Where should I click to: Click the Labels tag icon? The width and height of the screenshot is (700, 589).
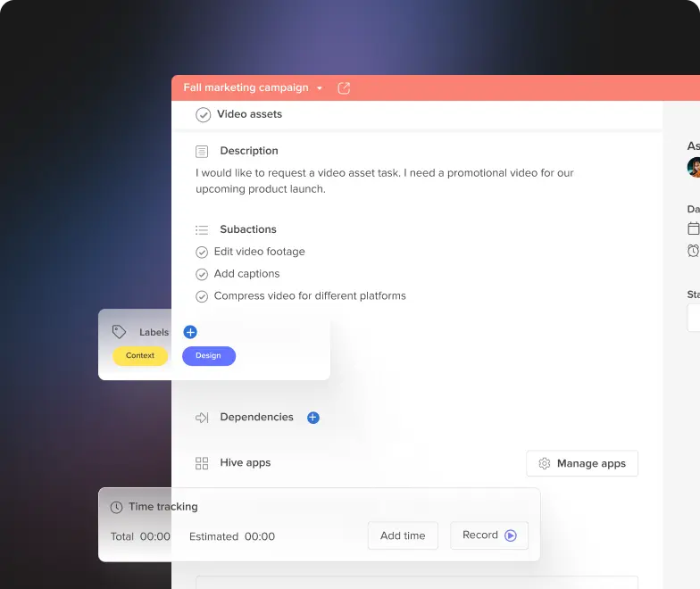[119, 332]
